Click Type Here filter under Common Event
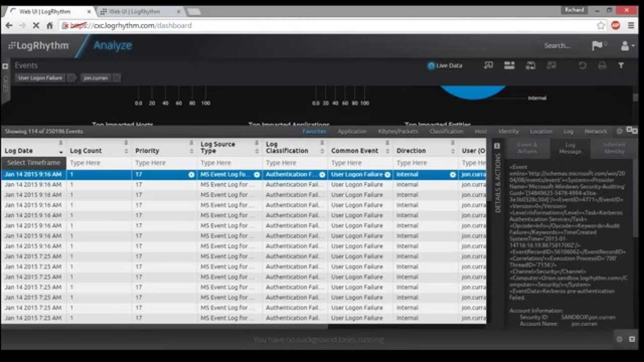 (361, 163)
